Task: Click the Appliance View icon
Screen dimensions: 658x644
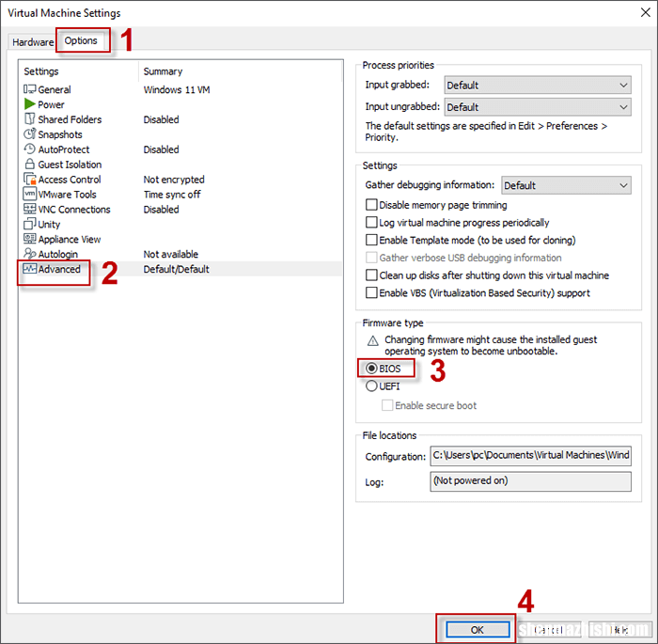Action: pos(30,239)
